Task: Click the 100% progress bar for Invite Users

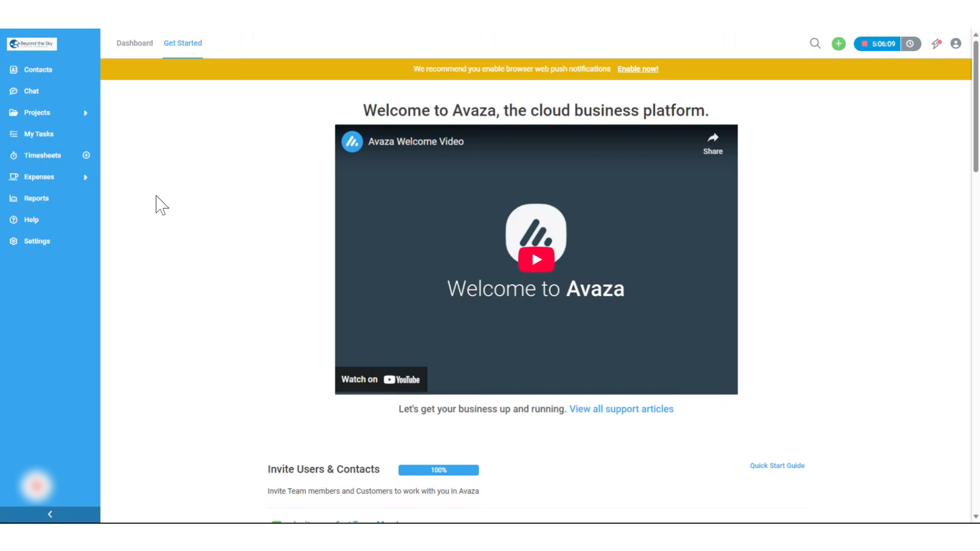Action: (x=438, y=470)
